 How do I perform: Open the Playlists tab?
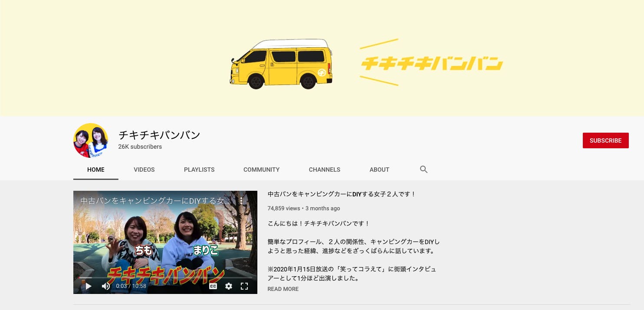coord(199,170)
